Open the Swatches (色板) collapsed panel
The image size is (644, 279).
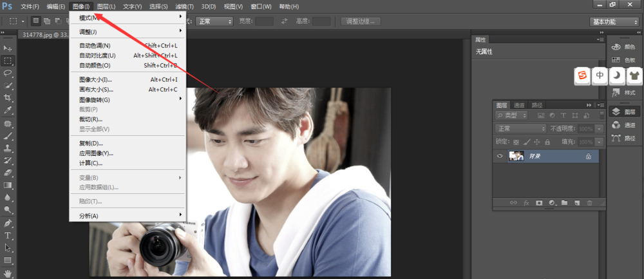pyautogui.click(x=623, y=60)
